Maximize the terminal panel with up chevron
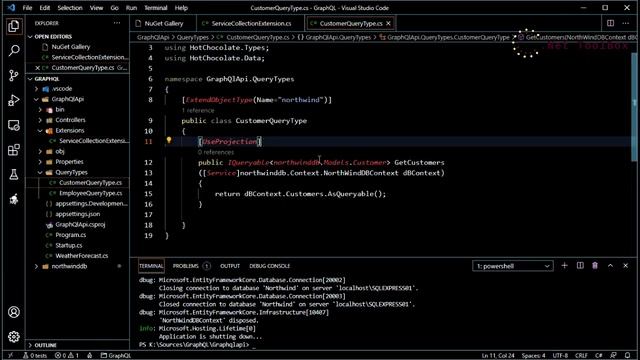 [610, 266]
